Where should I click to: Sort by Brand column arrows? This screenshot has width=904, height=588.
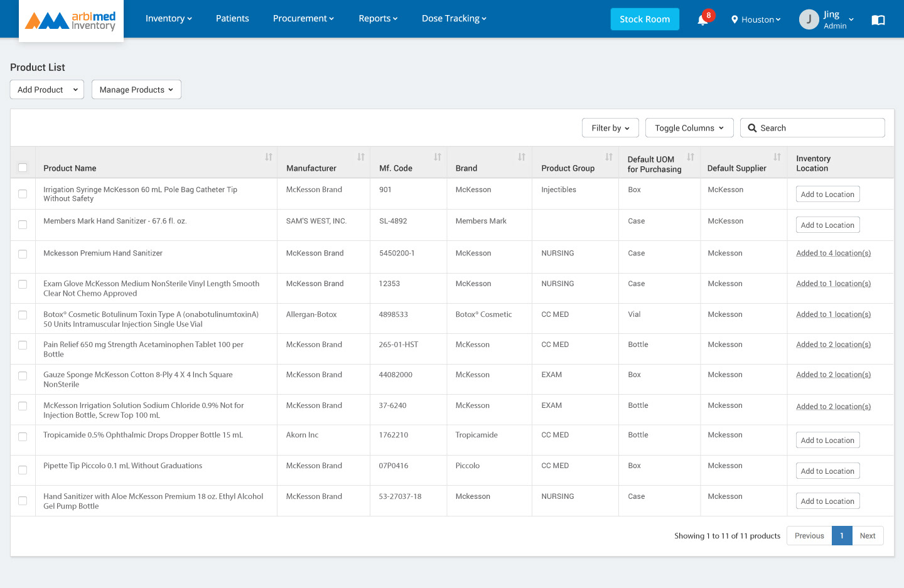[522, 157]
